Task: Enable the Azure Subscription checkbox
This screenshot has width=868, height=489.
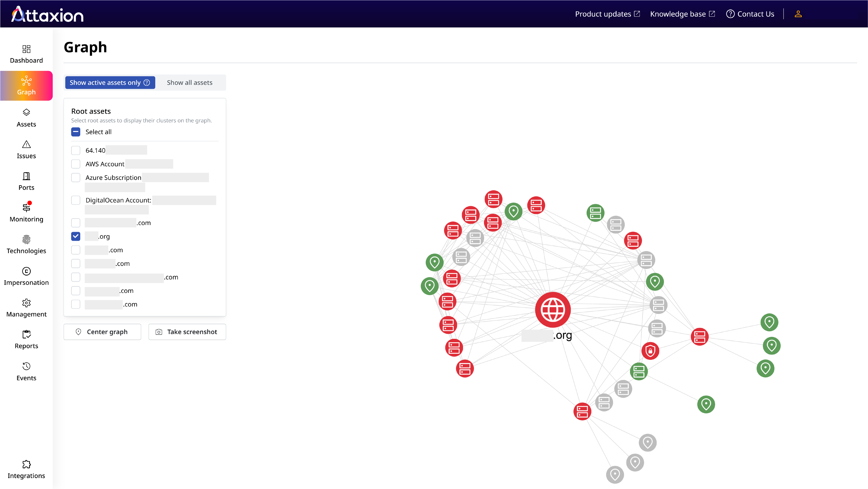Action: click(x=76, y=178)
